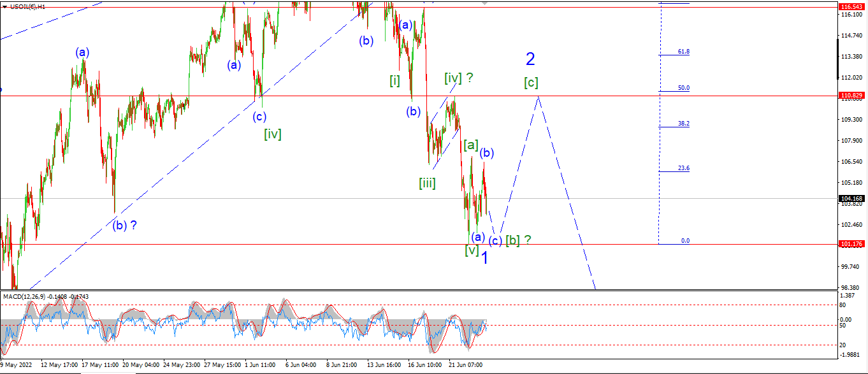Select the large blue wave 2 label
The width and height of the screenshot is (868, 374).
[530, 59]
